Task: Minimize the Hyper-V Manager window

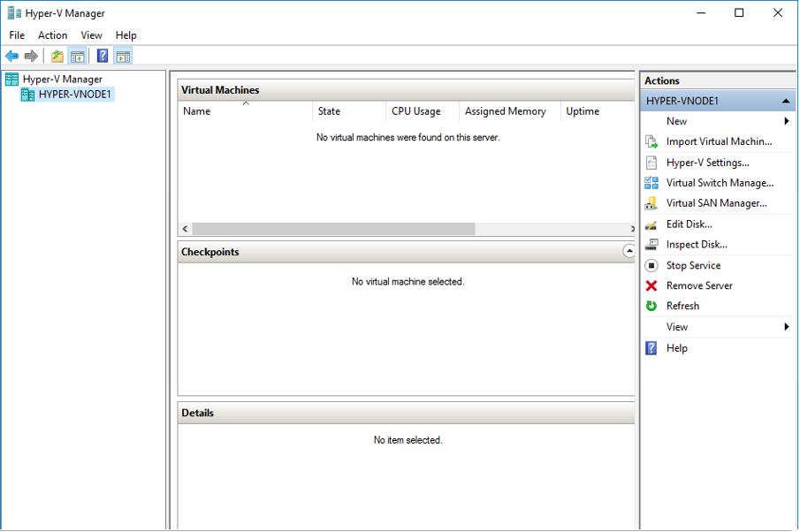Action: (702, 12)
